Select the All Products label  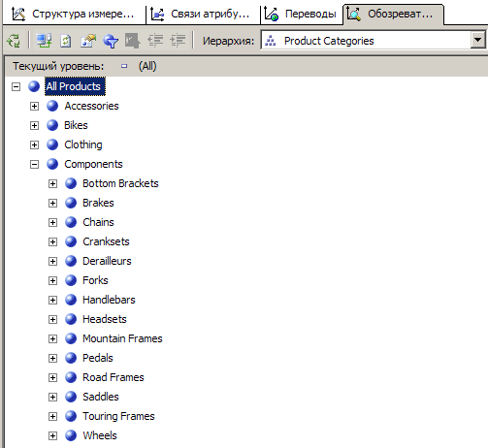[75, 86]
